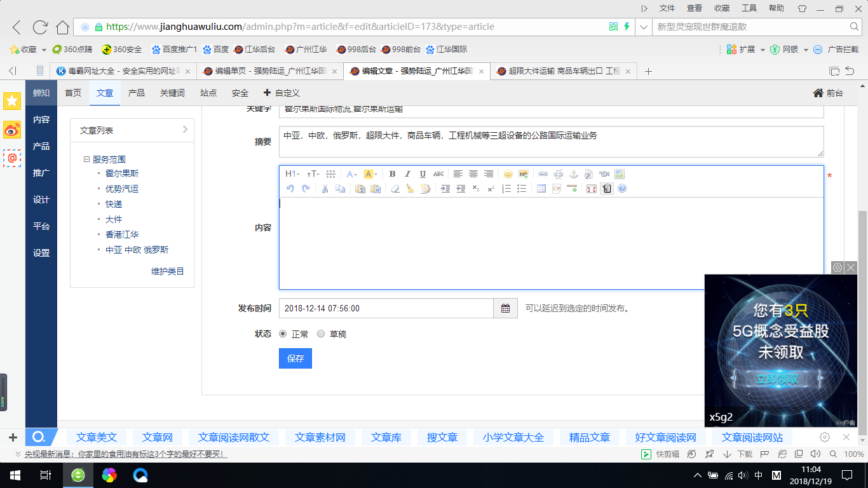Open the 产品 tab in top navigation

[x=137, y=93]
